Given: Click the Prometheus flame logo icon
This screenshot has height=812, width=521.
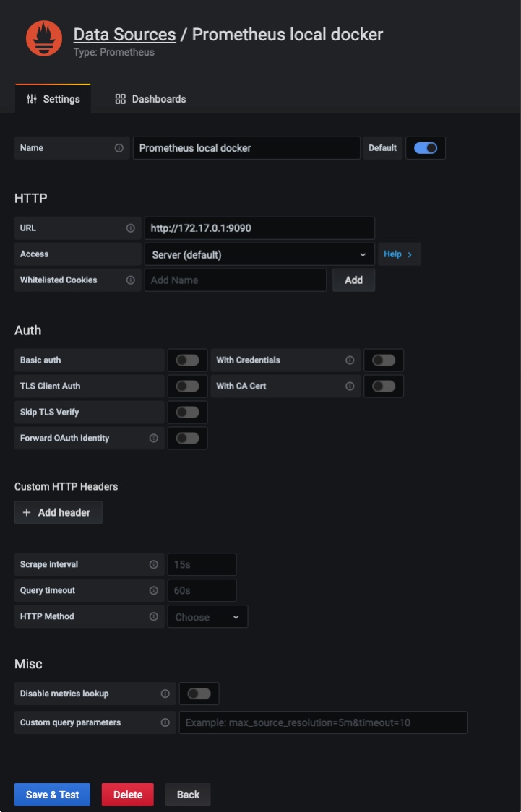Looking at the screenshot, I should tap(44, 38).
